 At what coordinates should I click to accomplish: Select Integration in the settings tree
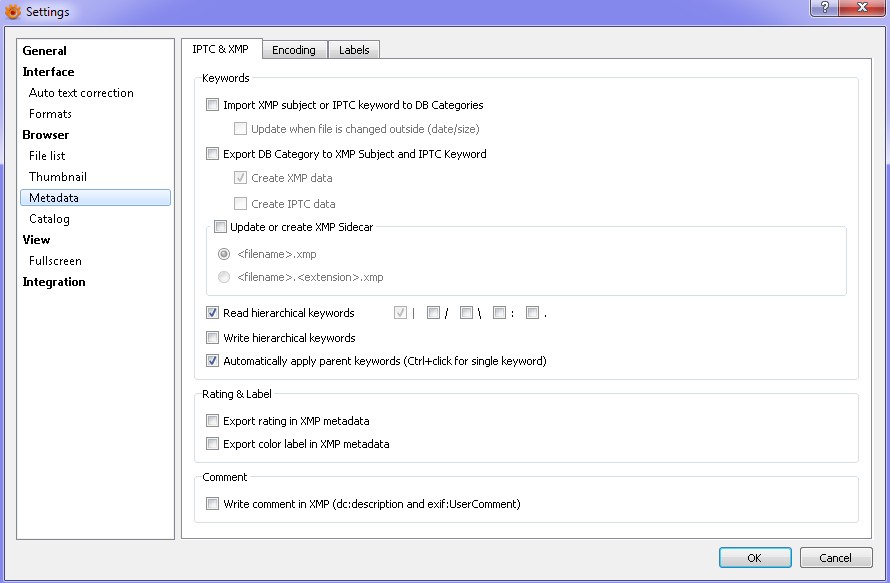click(x=54, y=282)
